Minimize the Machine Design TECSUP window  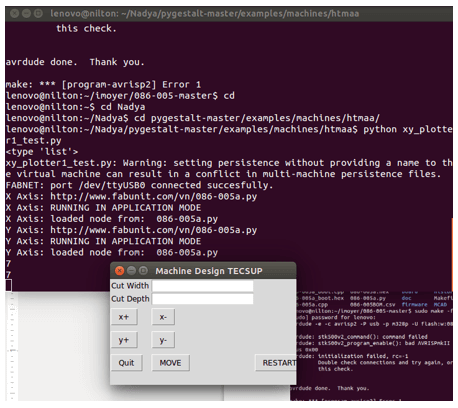132,271
